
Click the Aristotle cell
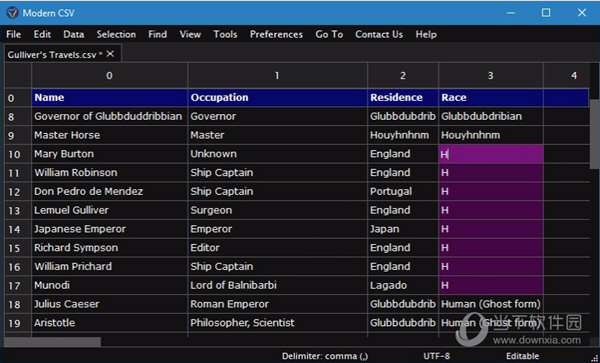pos(109,323)
